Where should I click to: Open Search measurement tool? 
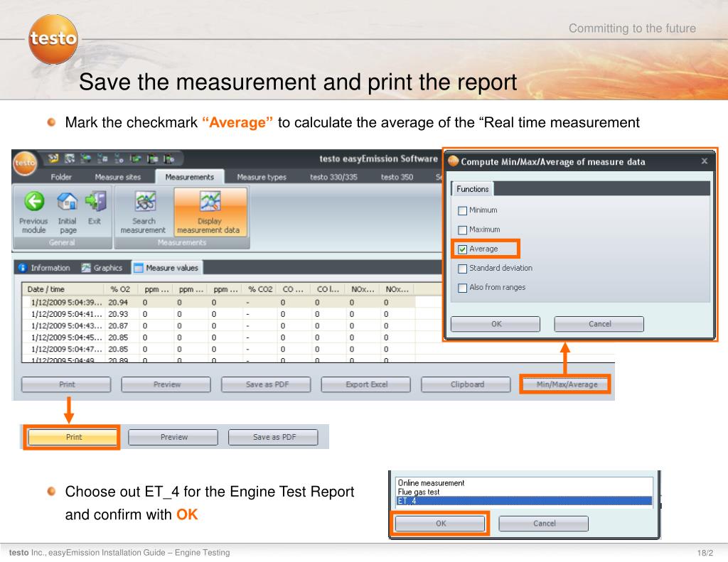click(143, 212)
